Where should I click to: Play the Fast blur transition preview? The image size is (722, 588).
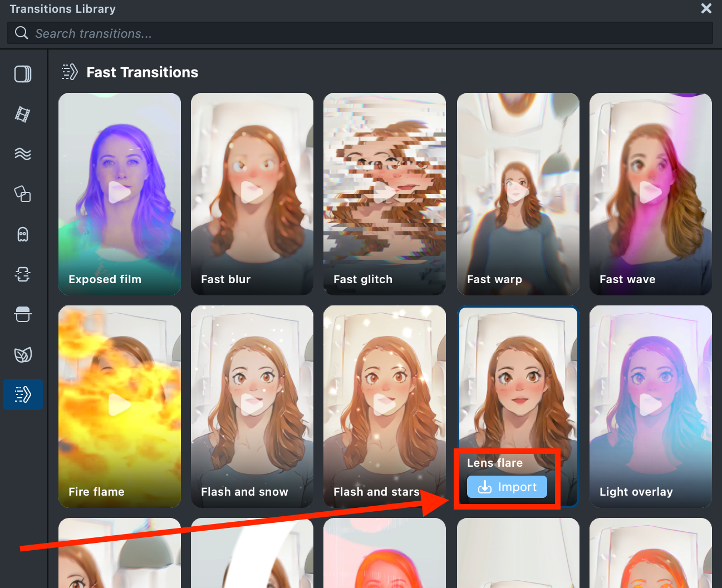252,192
